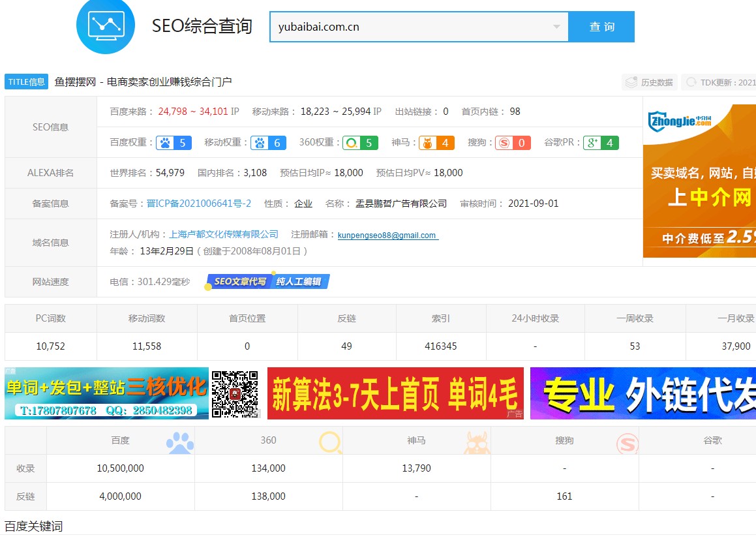Open the 单词+发包+整站 三核优化 ad banner
The image size is (756, 546).
click(x=106, y=393)
